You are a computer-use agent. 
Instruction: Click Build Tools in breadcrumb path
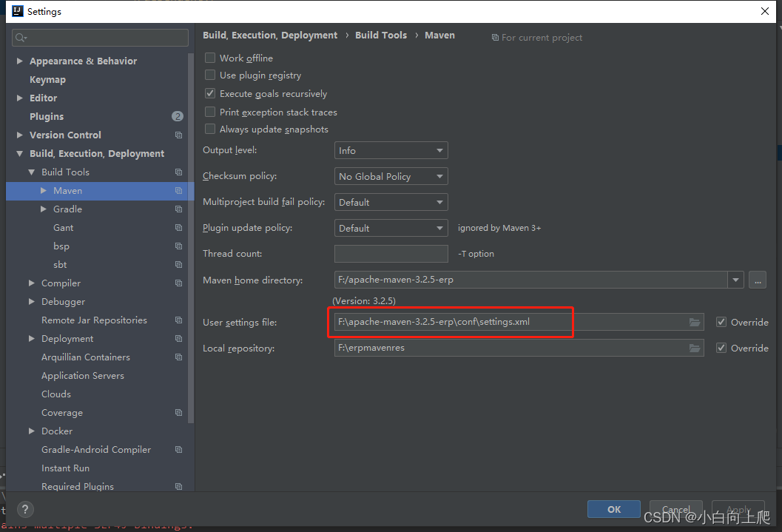coord(381,35)
